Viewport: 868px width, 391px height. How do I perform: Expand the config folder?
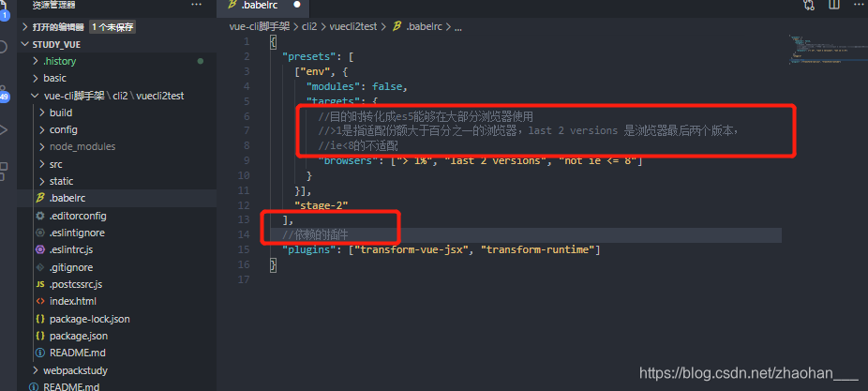point(42,129)
